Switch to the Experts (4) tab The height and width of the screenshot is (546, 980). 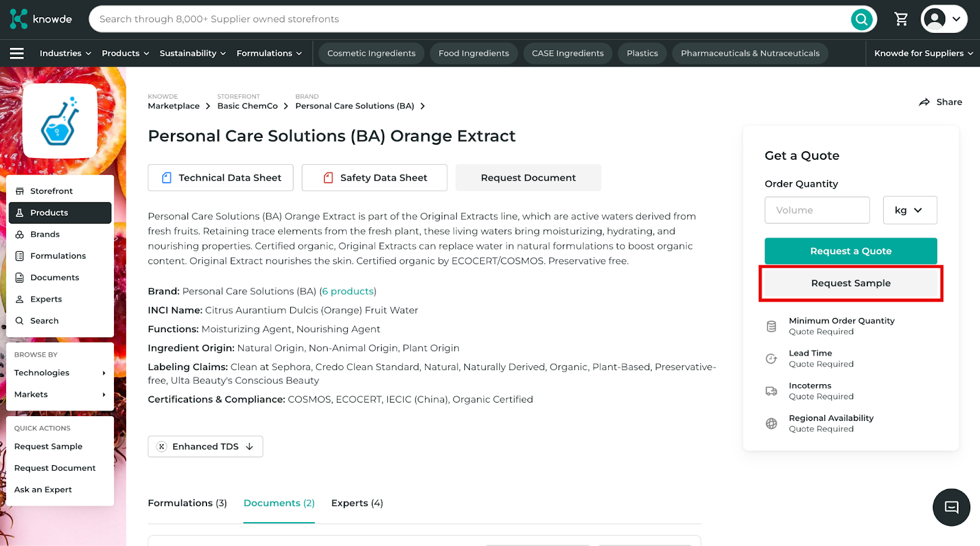[357, 503]
